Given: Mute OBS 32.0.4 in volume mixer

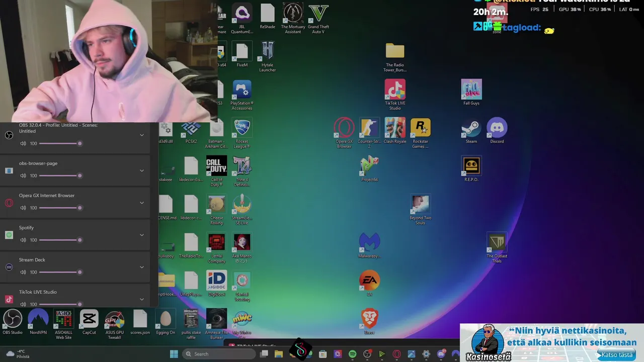Looking at the screenshot, I should pos(23,144).
